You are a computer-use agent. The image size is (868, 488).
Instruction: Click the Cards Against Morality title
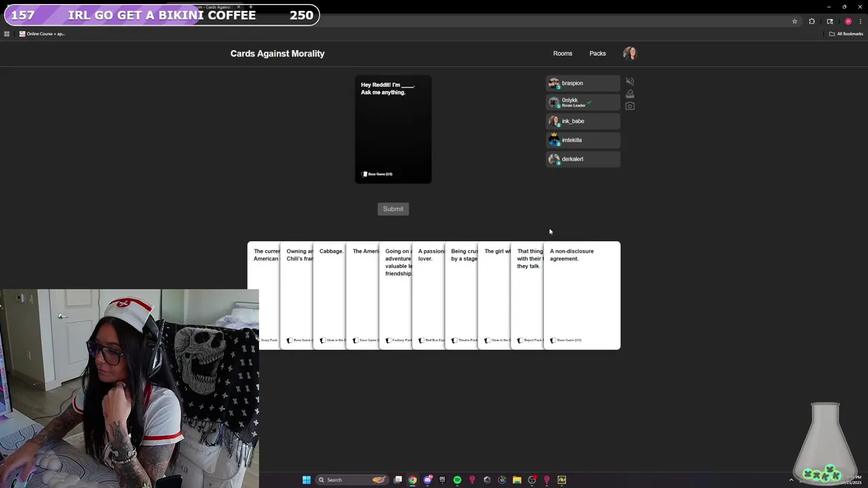click(x=277, y=54)
